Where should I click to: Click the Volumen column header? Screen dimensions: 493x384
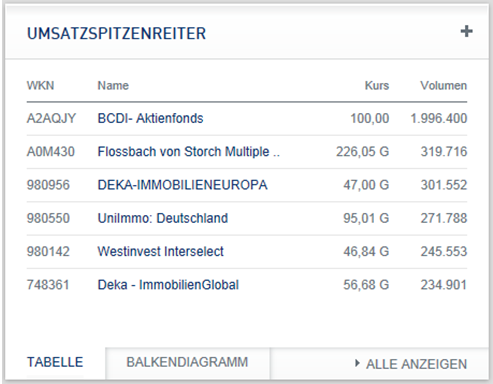tap(443, 86)
